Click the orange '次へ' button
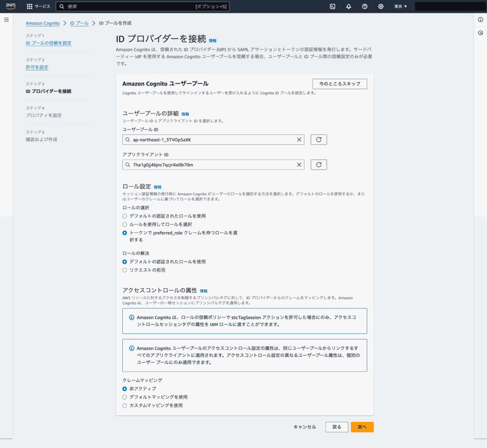Viewport: 487px width, 448px height. [362, 427]
